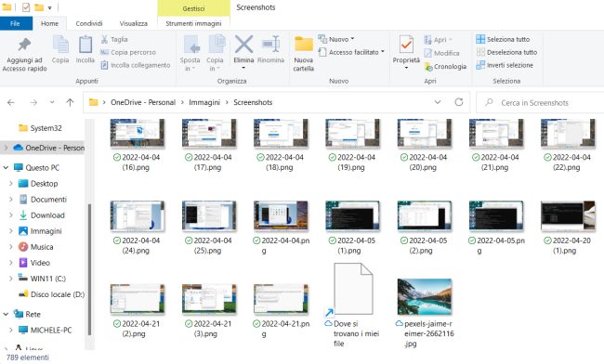Click the Gestisci contextual tab header
604x364 pixels.
194,8
